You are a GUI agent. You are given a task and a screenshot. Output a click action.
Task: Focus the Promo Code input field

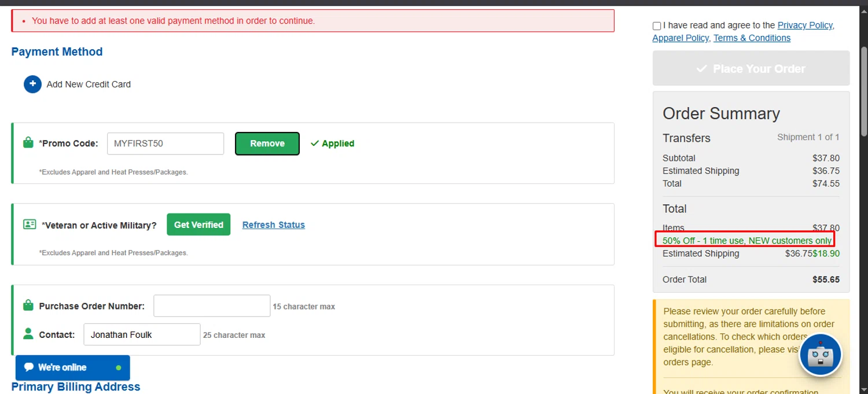tap(165, 143)
